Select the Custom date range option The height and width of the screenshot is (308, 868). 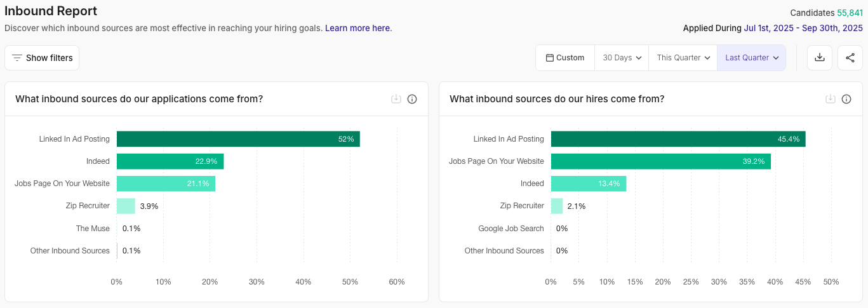(565, 58)
